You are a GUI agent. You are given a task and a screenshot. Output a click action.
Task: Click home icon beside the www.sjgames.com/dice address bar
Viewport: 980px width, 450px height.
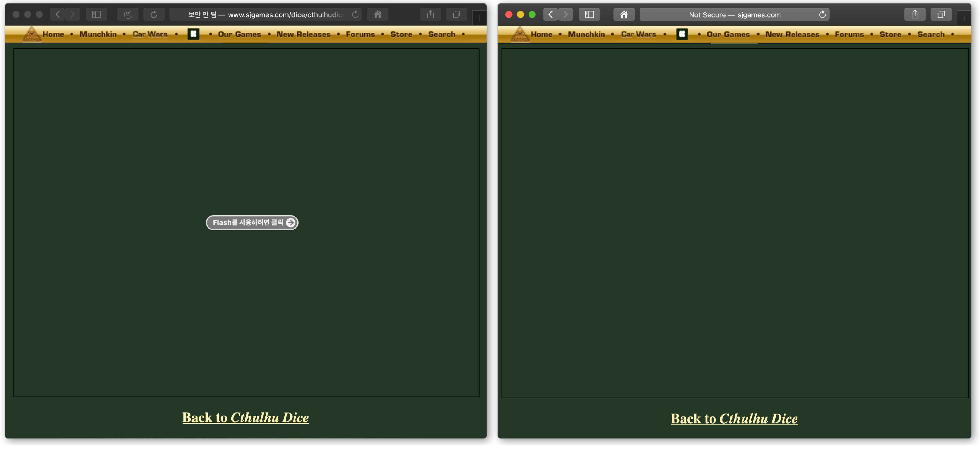[x=377, y=14]
